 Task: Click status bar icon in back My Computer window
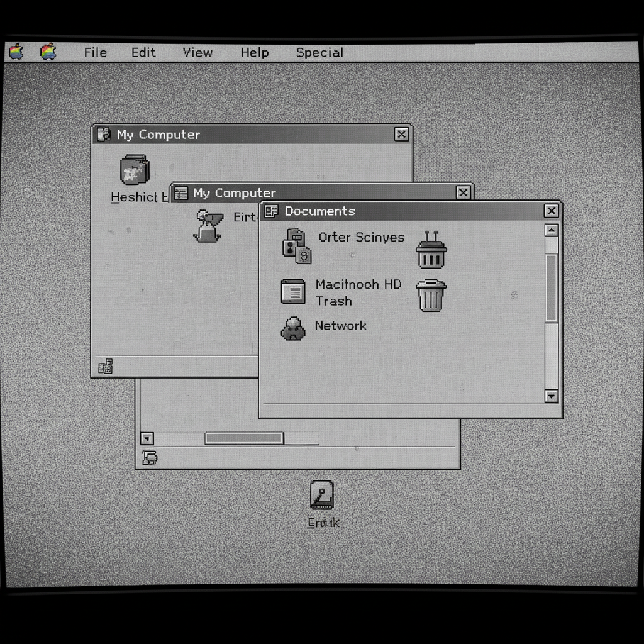point(106,367)
